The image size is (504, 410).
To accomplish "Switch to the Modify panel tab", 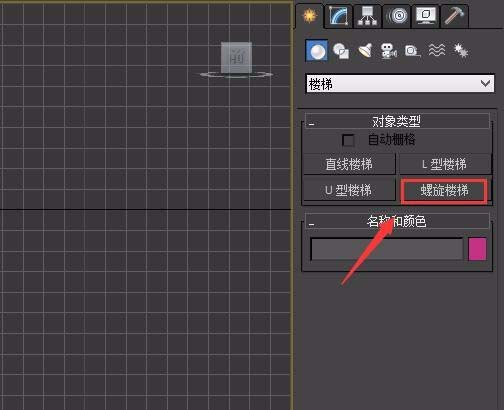I will (338, 16).
